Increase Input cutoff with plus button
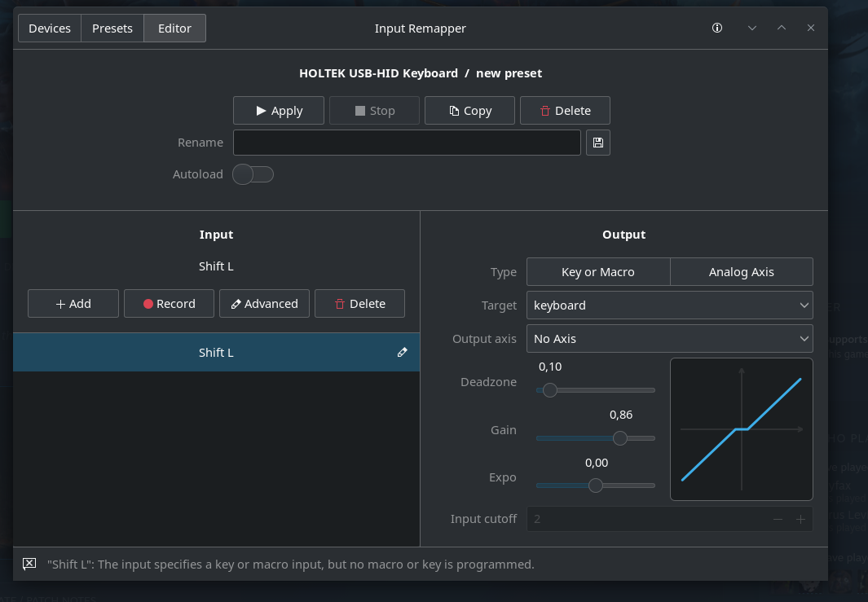Viewport: 868px width, 602px height. click(800, 519)
